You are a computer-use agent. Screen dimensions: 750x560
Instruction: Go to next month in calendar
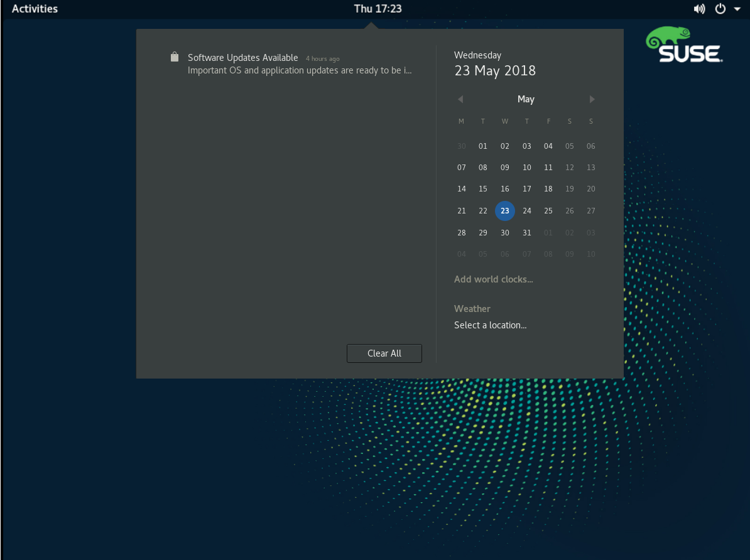[x=592, y=99]
